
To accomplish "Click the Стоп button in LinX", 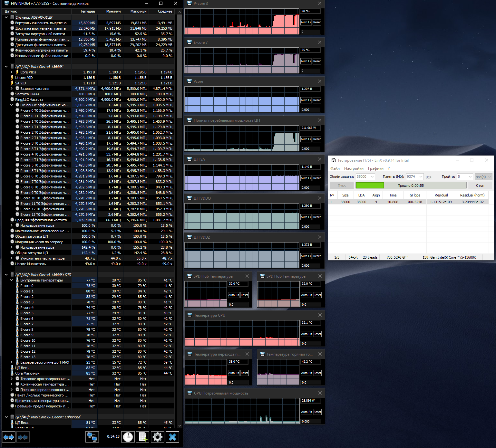I will 480,186.
